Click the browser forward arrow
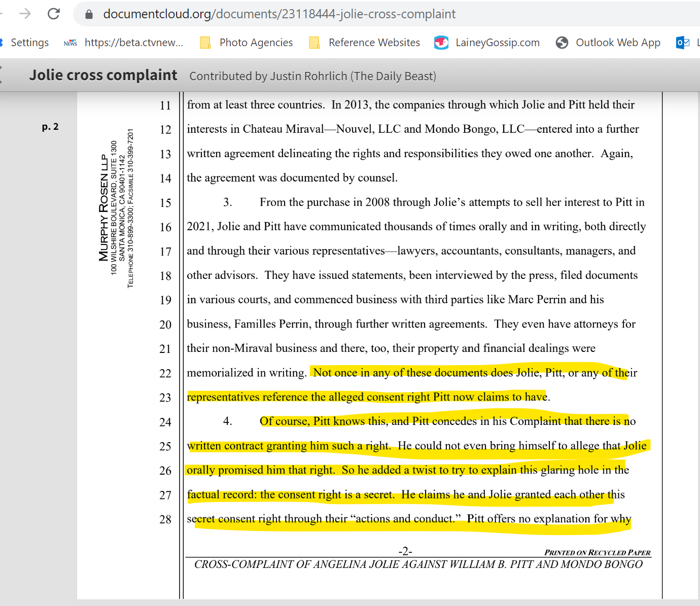The image size is (700, 606). pyautogui.click(x=25, y=14)
